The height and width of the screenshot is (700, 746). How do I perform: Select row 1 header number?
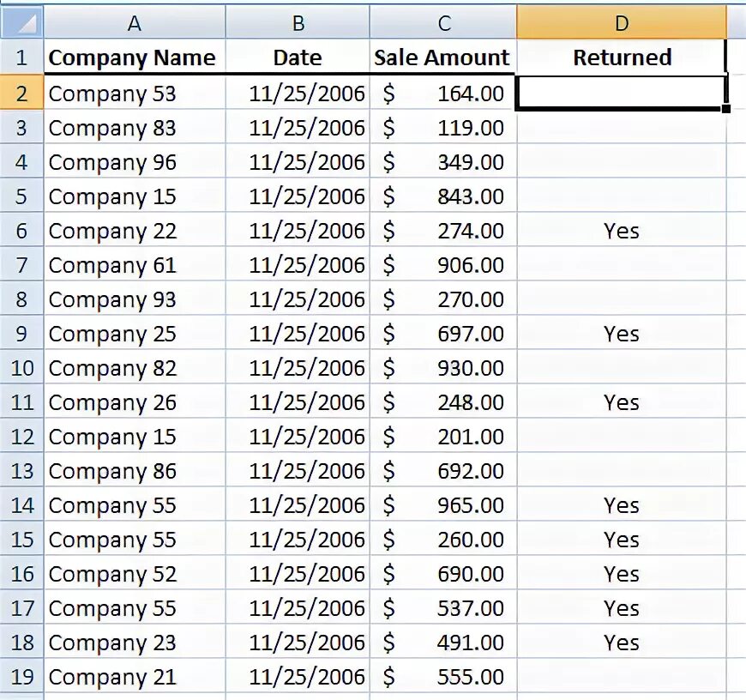[21, 58]
